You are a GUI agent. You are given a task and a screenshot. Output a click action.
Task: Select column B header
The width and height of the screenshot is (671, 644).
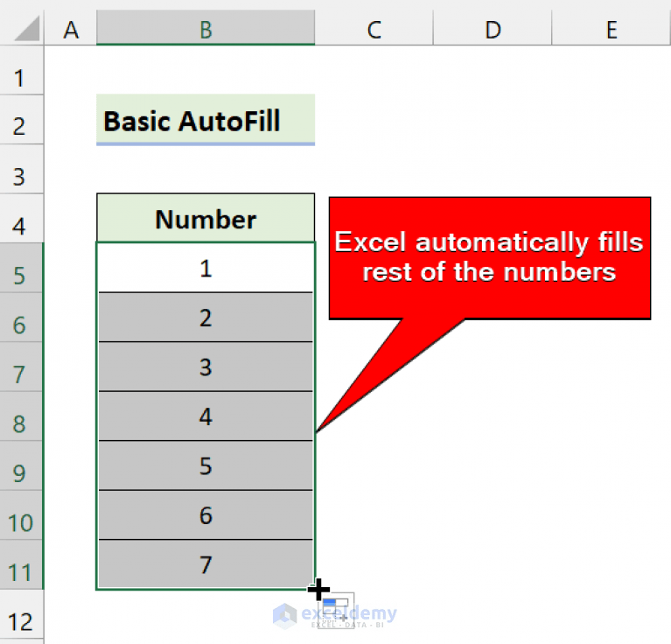[x=206, y=28]
